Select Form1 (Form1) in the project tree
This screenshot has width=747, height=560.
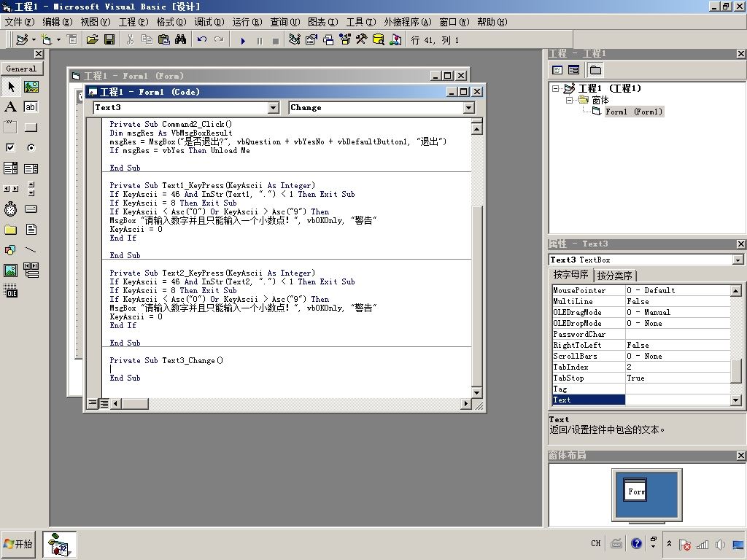634,112
